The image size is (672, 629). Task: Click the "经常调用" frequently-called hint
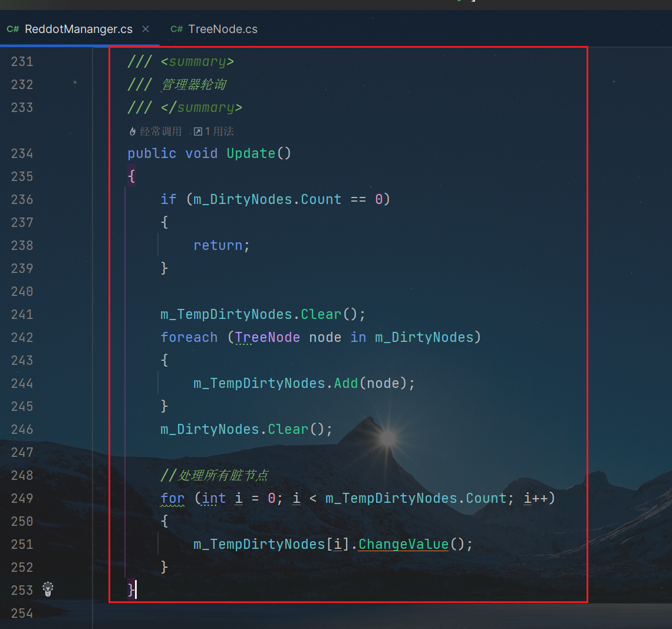click(x=160, y=131)
